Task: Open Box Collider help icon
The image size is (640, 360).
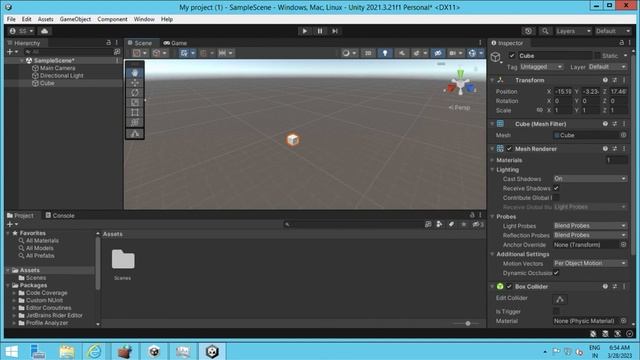Action: [605, 287]
